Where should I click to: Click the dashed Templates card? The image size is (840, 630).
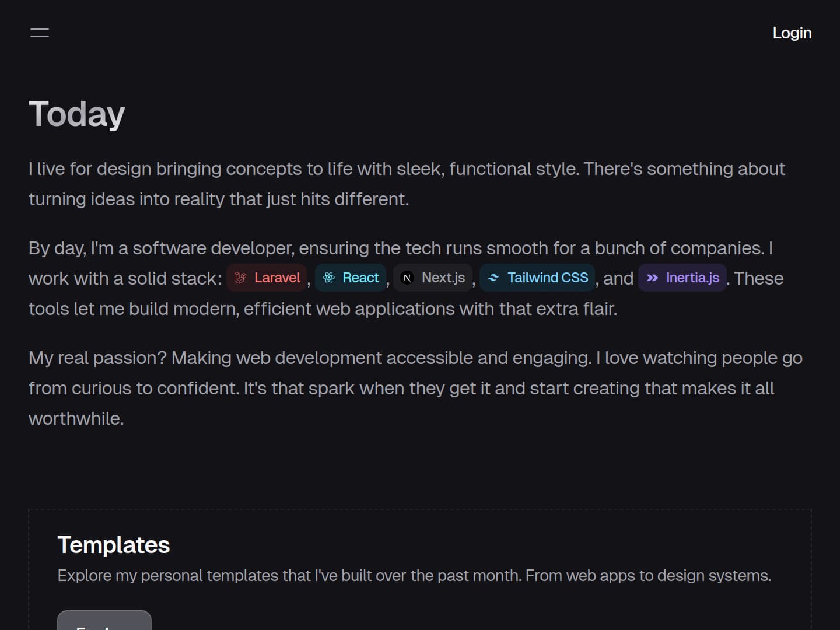point(420,569)
